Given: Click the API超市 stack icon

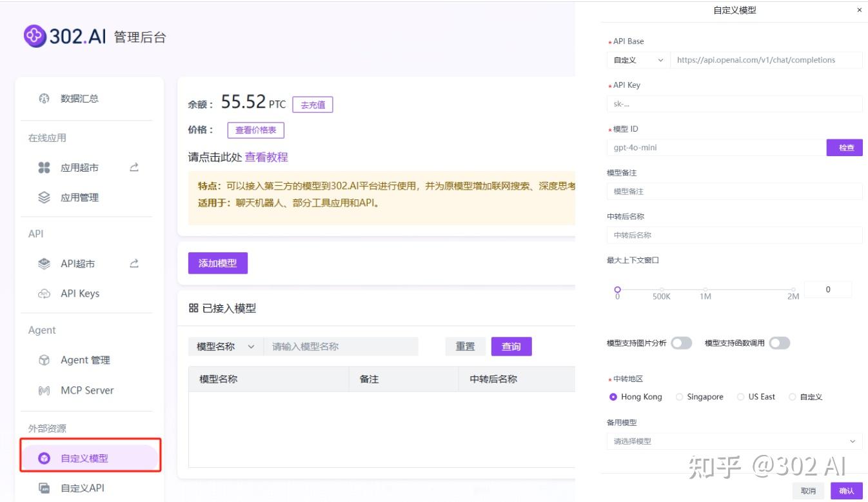Looking at the screenshot, I should click(44, 263).
